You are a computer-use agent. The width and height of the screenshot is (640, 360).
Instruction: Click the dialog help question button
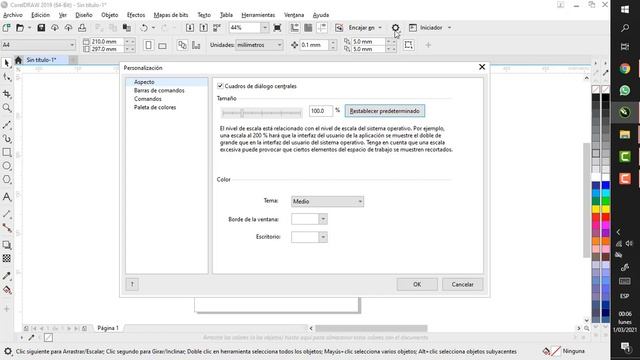(132, 284)
